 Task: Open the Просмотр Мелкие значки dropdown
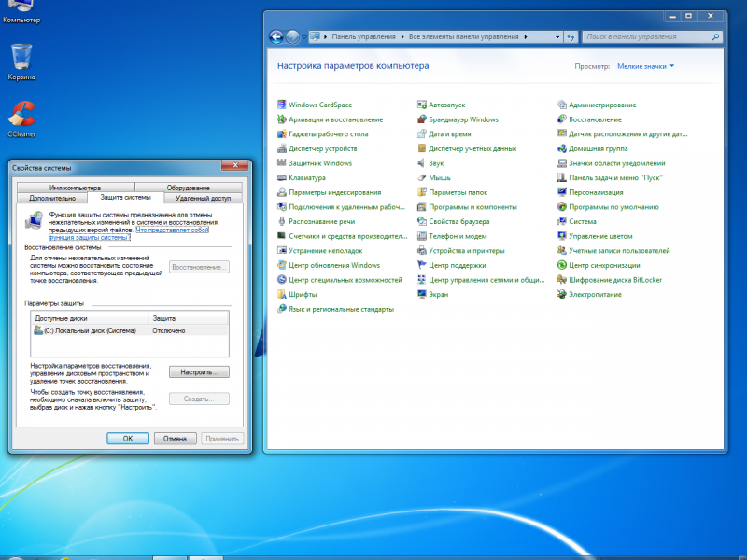[645, 66]
